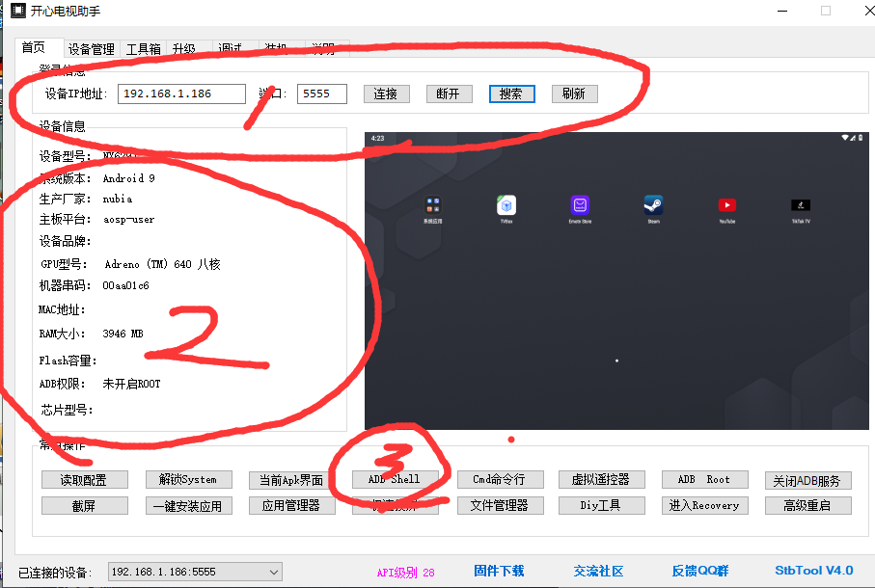
Task: Open the Diy工具 button
Action: point(602,505)
